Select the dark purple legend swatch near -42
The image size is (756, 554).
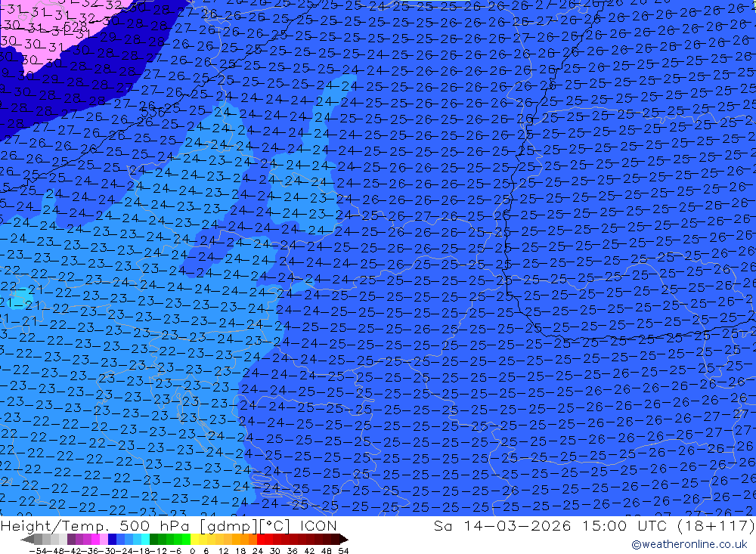(x=71, y=539)
